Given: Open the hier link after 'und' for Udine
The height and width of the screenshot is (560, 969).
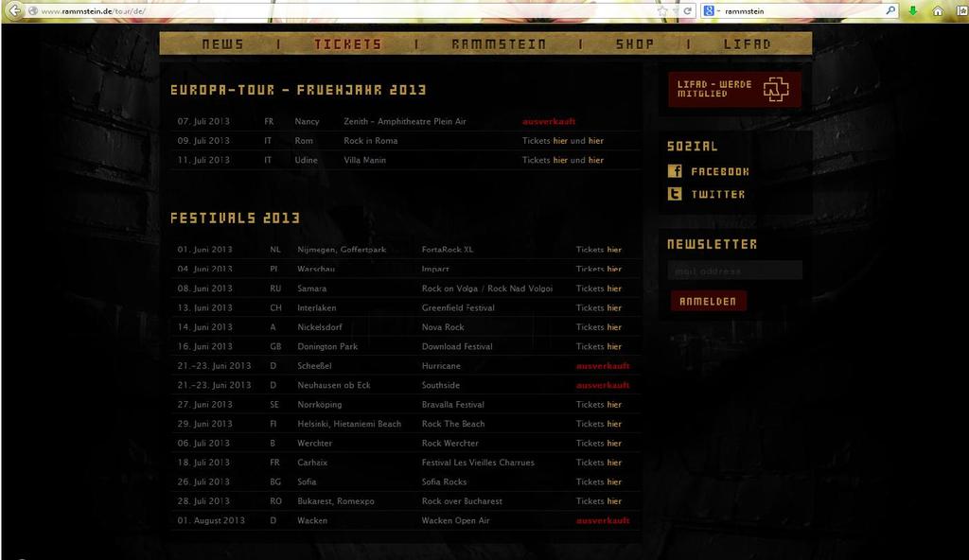Looking at the screenshot, I should pyautogui.click(x=596, y=160).
